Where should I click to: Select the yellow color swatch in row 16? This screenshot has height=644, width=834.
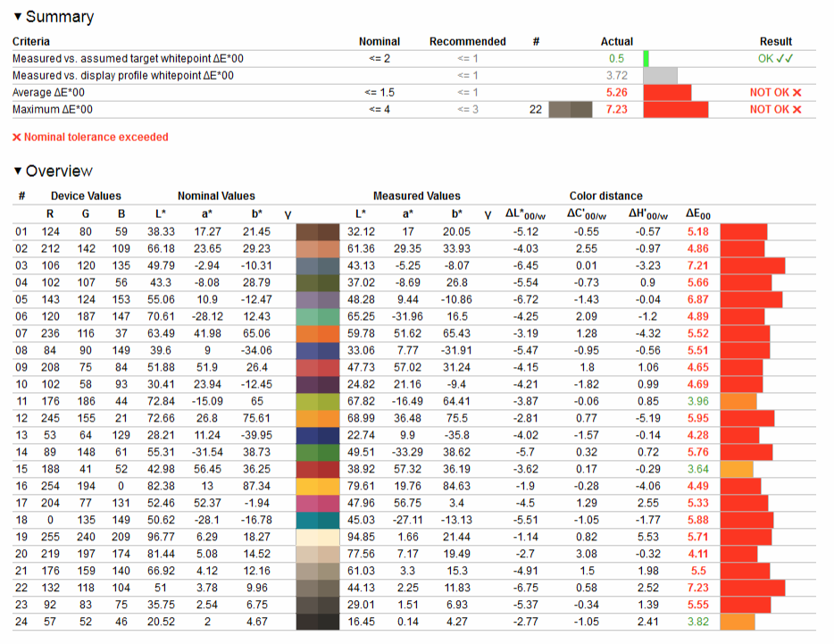(318, 487)
